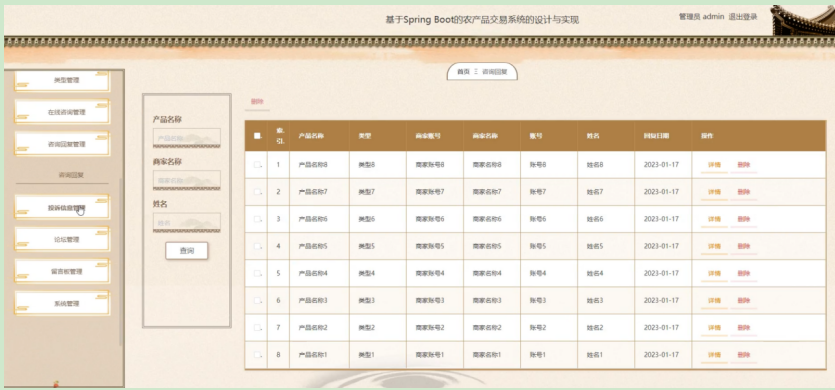The image size is (835, 390).
Task: Click into the 姓名 search input field
Action: tap(186, 223)
